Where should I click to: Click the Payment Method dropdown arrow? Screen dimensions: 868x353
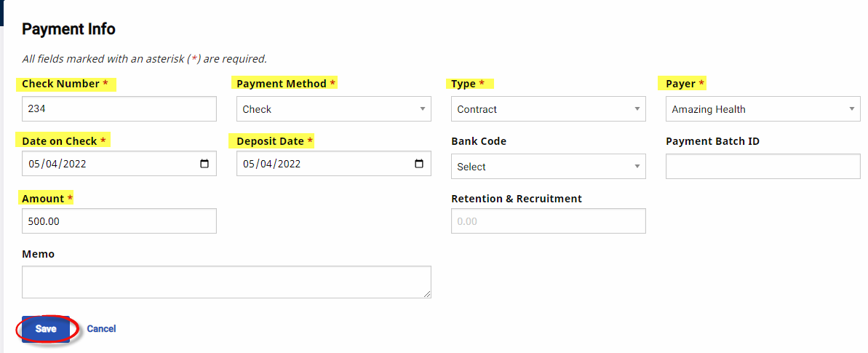coord(423,109)
